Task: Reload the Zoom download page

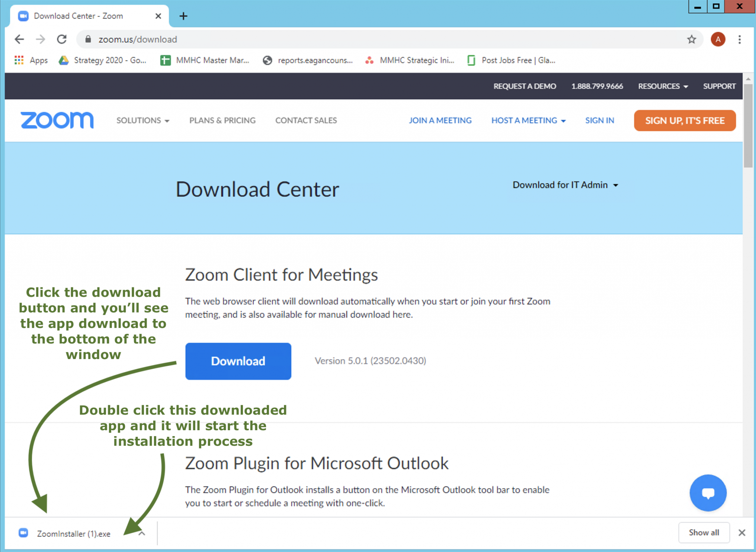Action: (x=62, y=39)
